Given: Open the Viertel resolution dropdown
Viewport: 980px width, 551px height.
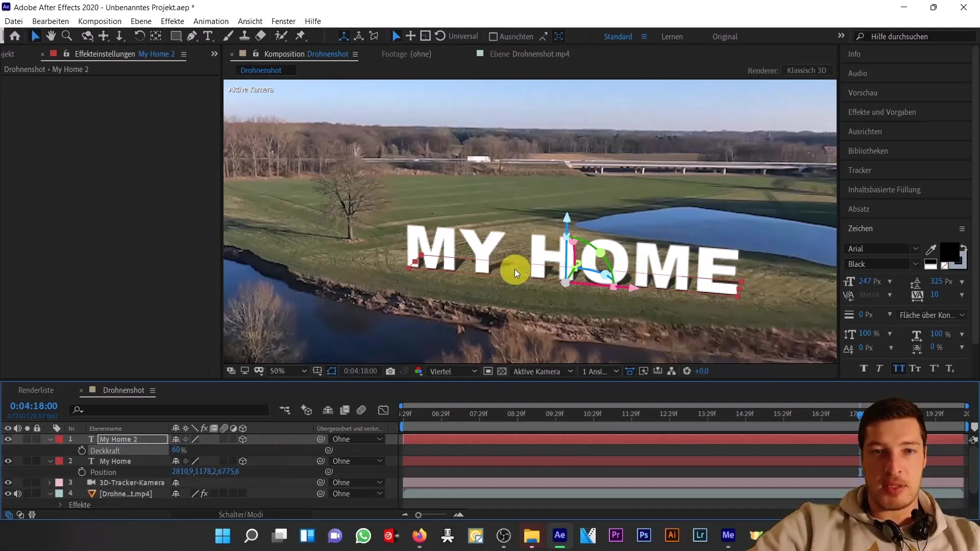Looking at the screenshot, I should pos(453,371).
